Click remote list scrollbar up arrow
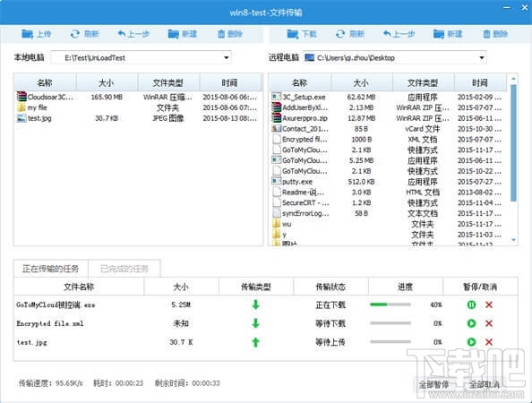 (x=513, y=79)
